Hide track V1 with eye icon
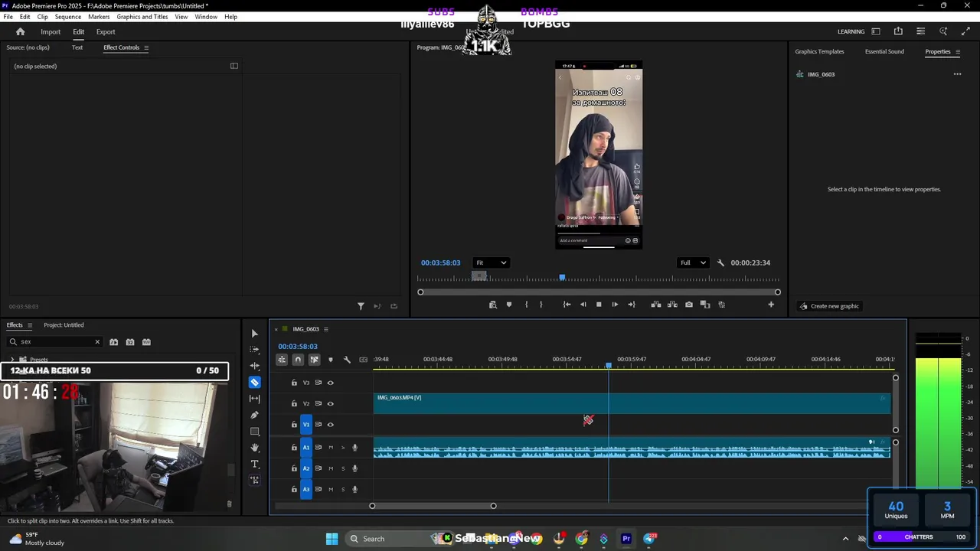Viewport: 980px width, 551px height. point(331,425)
